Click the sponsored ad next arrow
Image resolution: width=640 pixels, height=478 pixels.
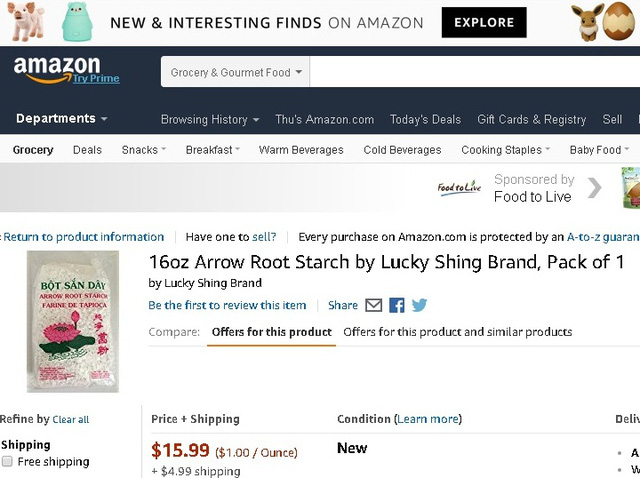[x=595, y=188]
